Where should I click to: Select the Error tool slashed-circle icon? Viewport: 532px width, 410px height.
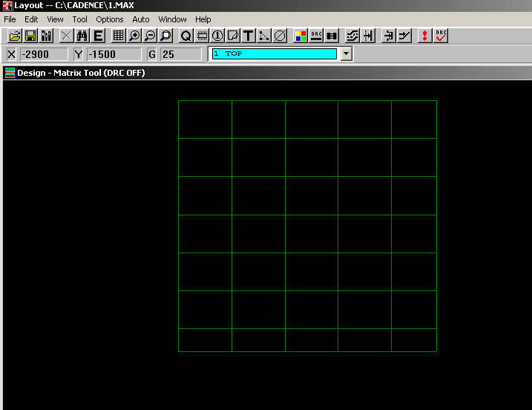[280, 36]
